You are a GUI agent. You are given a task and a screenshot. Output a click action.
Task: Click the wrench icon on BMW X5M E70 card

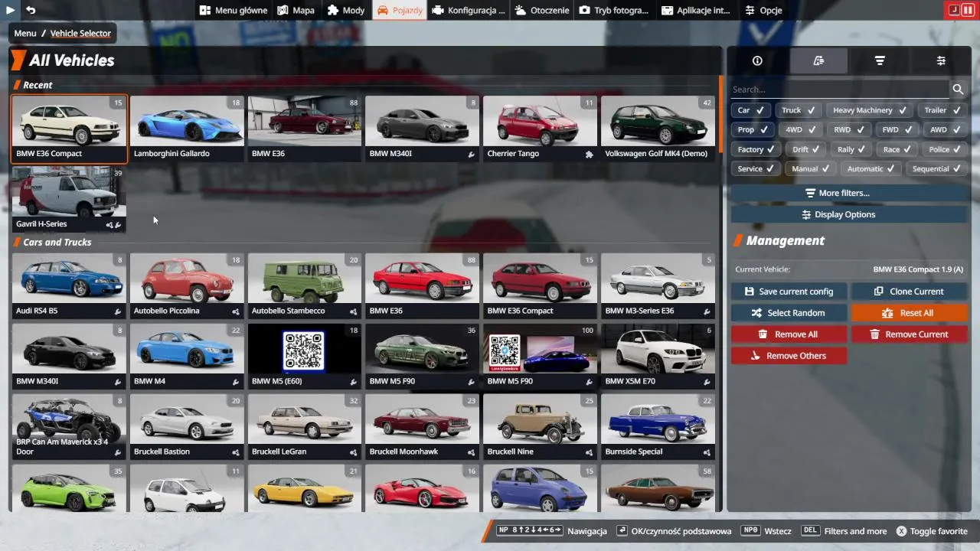click(707, 381)
